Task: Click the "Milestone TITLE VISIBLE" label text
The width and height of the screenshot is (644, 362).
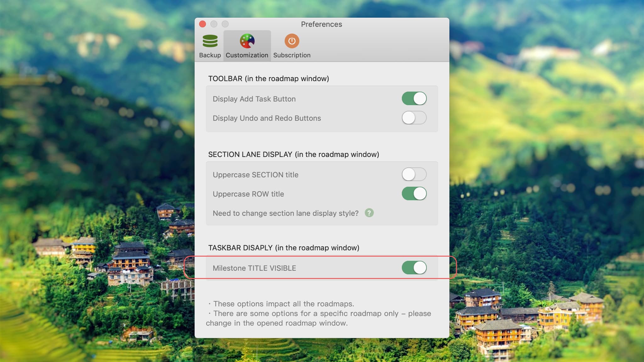Action: point(254,268)
